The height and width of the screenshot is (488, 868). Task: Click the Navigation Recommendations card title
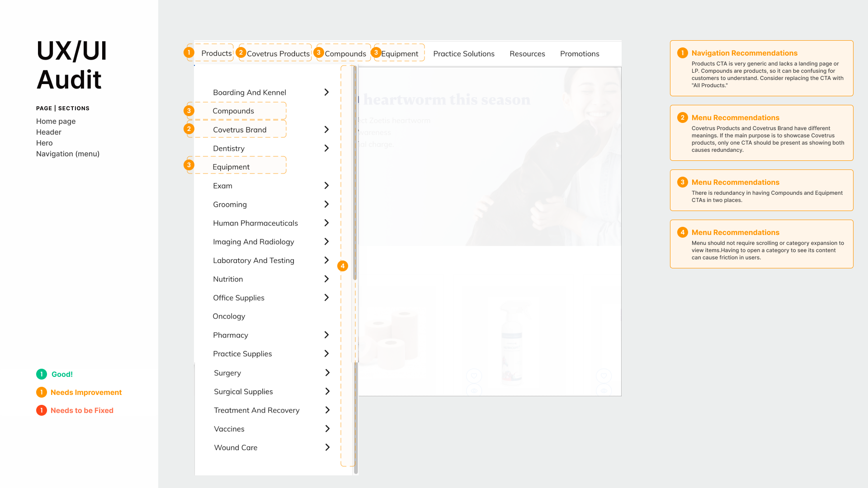(x=744, y=53)
